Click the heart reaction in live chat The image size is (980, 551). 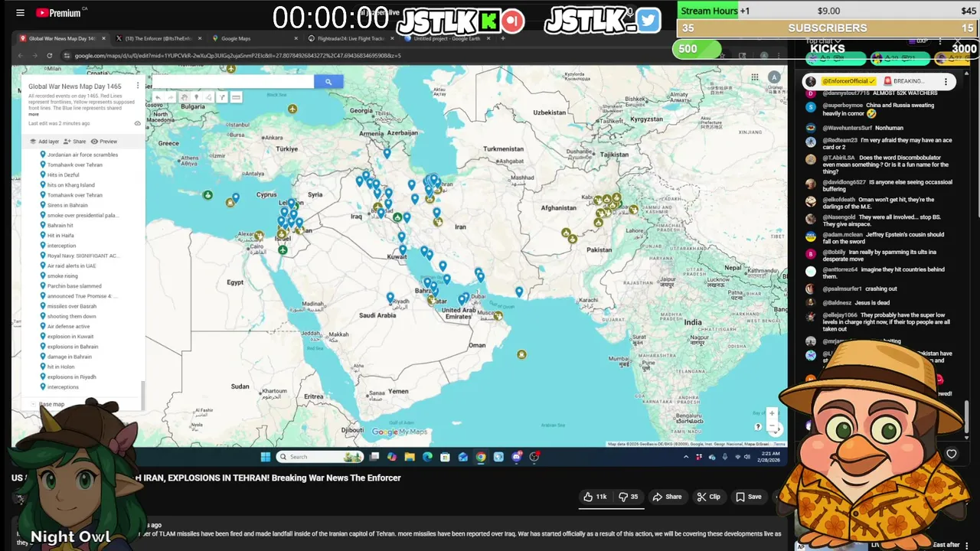pyautogui.click(x=952, y=454)
